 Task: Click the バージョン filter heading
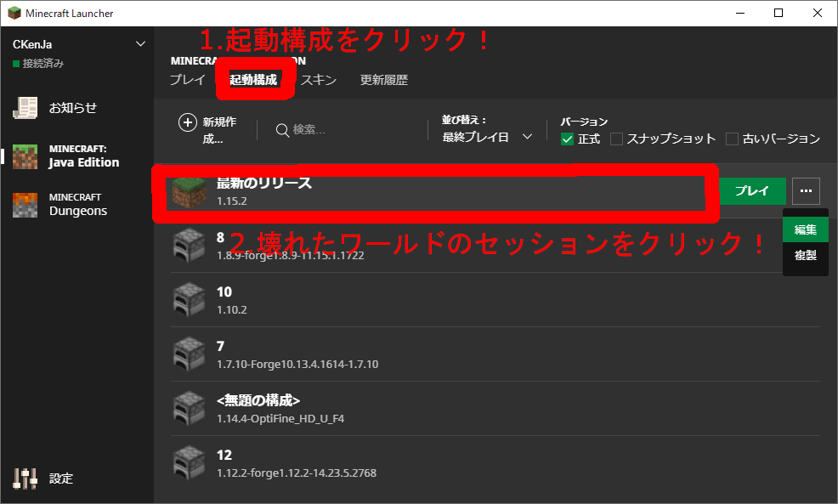click(x=584, y=122)
